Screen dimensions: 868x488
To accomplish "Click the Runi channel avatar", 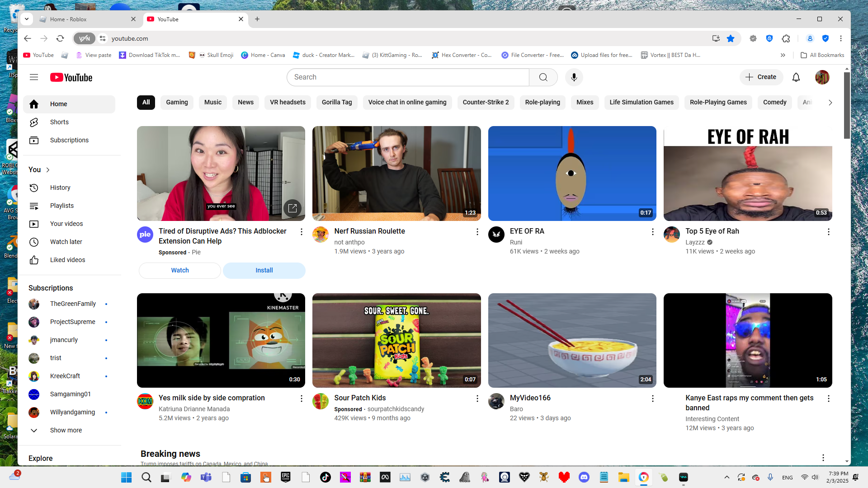I will (496, 235).
